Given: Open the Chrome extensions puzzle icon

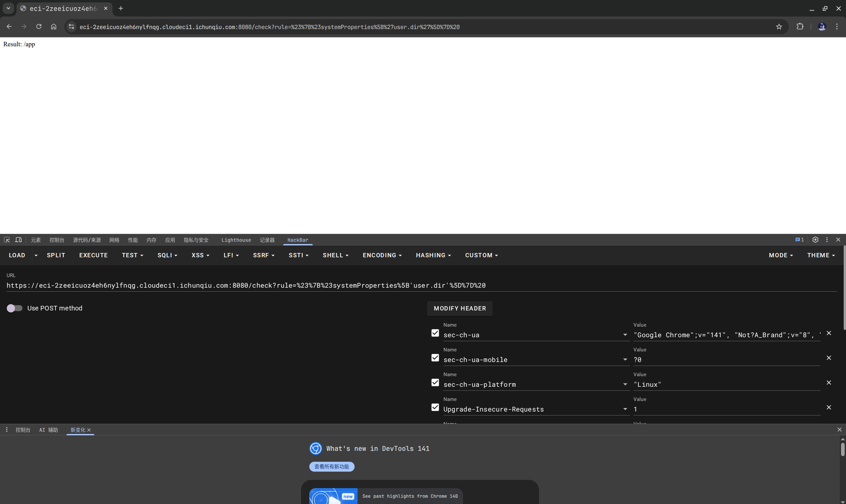Looking at the screenshot, I should coord(800,27).
